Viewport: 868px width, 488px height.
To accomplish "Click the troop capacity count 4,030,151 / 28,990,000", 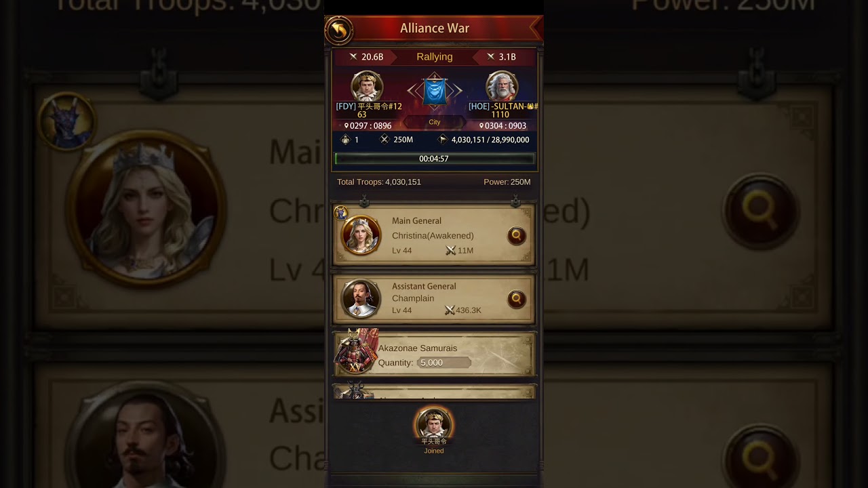I will (490, 140).
